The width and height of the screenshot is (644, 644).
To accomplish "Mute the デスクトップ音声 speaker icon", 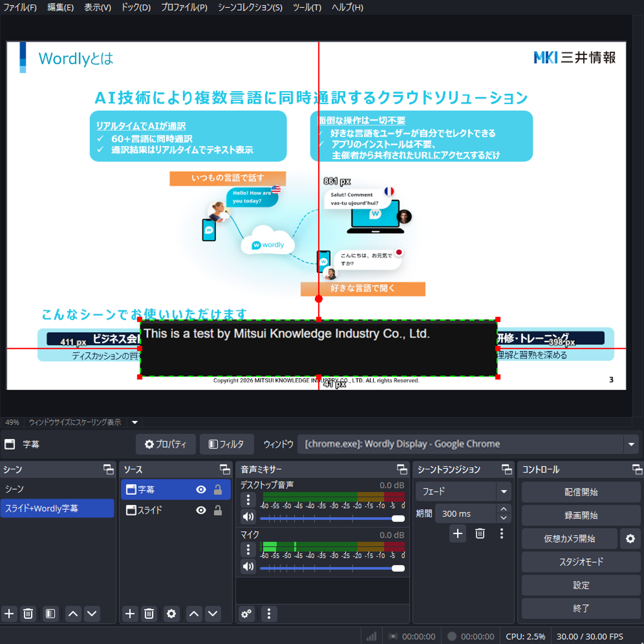I will click(248, 517).
